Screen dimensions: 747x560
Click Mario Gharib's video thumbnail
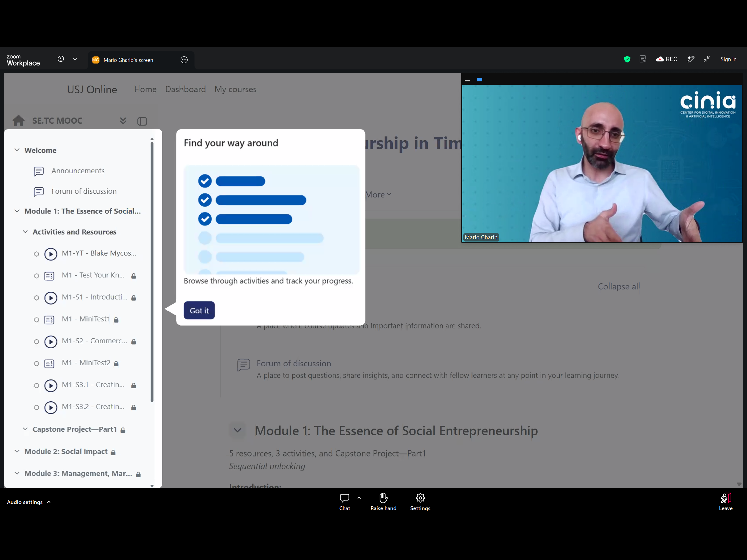[602, 163]
